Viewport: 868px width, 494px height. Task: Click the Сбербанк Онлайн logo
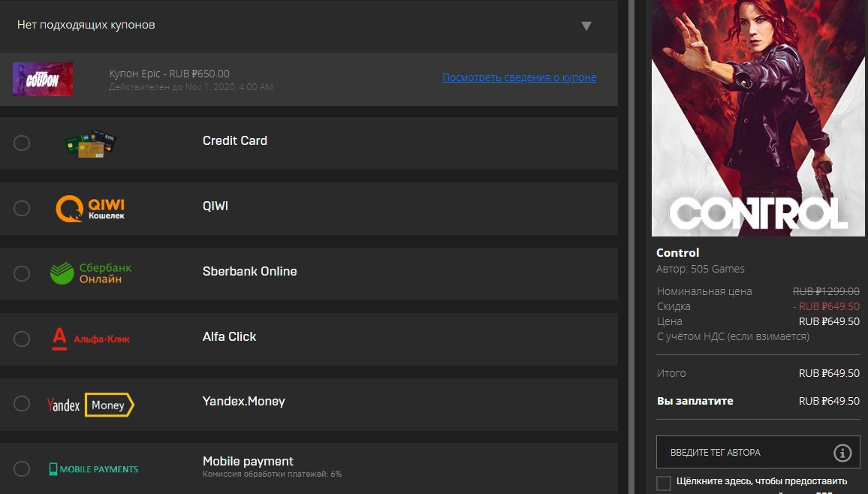[91, 273]
